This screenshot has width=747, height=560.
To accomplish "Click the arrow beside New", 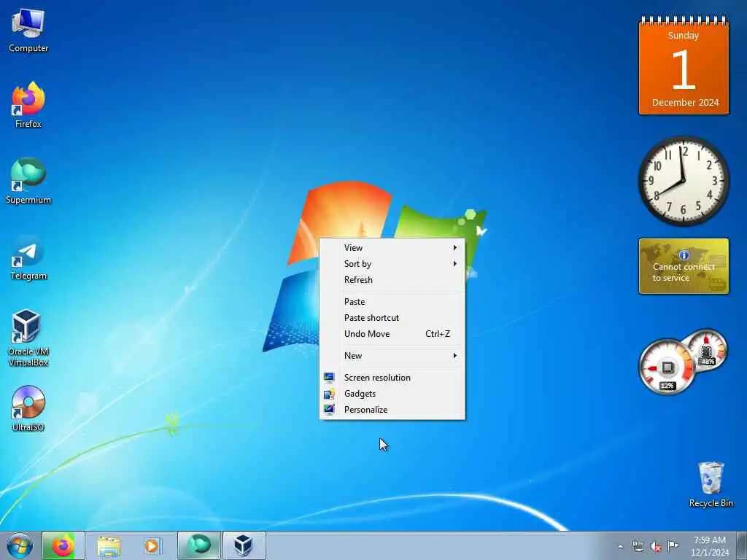I will pyautogui.click(x=455, y=356).
